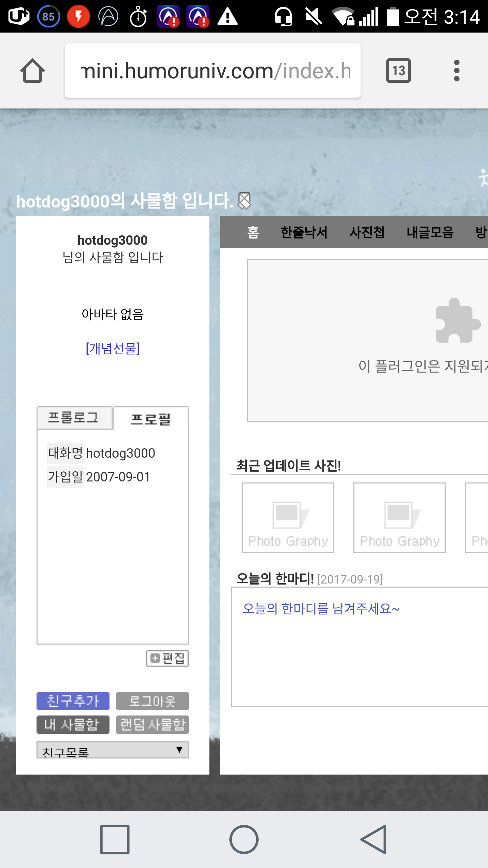The image size is (488, 868).
Task: Open the browser three-dot overflow menu
Action: [x=456, y=71]
